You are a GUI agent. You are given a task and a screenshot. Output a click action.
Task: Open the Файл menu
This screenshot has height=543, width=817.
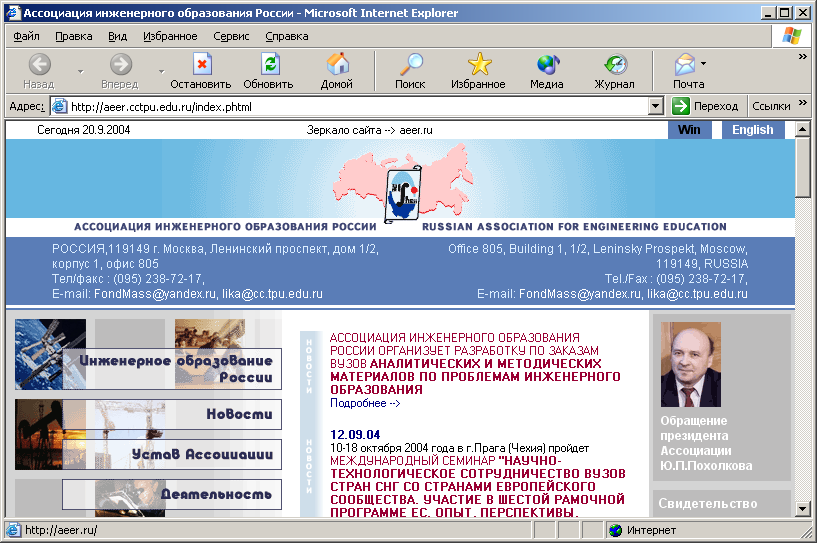click(26, 36)
